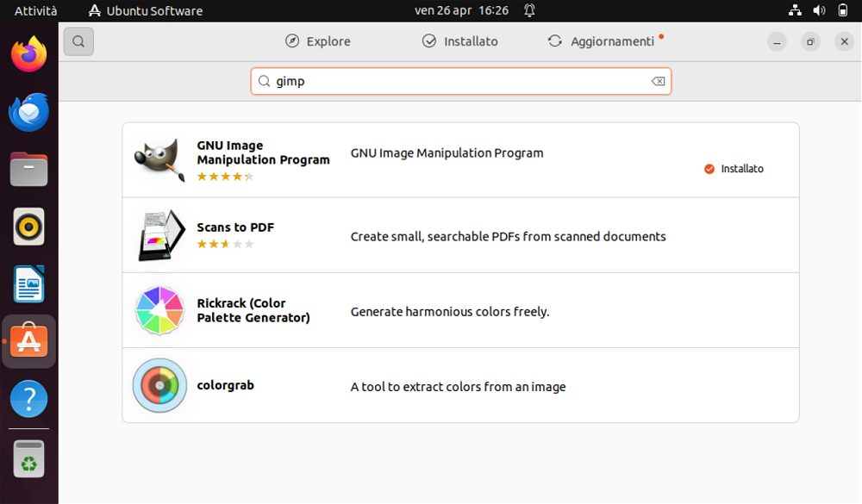Click 'A tool to extract colors' description
This screenshot has width=862, height=504.
[458, 387]
